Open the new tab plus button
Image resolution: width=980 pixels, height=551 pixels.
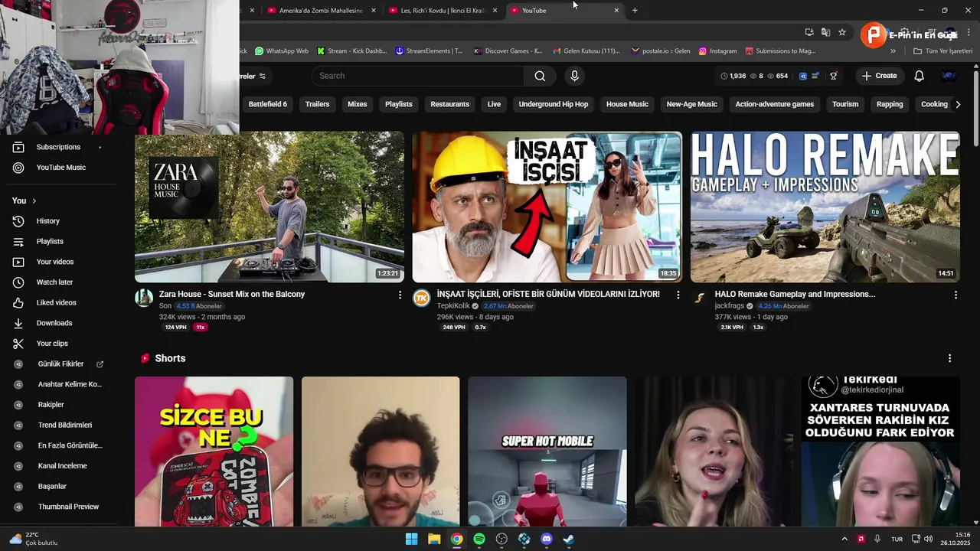635,10
